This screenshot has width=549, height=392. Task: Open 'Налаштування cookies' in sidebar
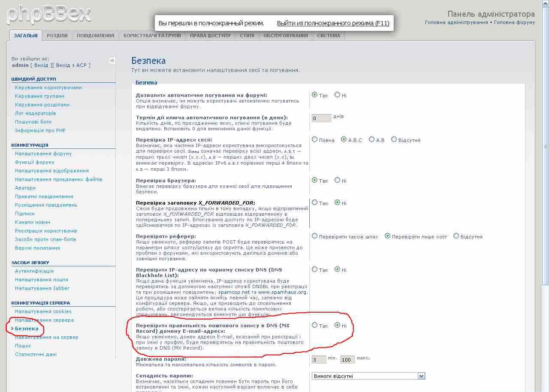pyautogui.click(x=43, y=311)
